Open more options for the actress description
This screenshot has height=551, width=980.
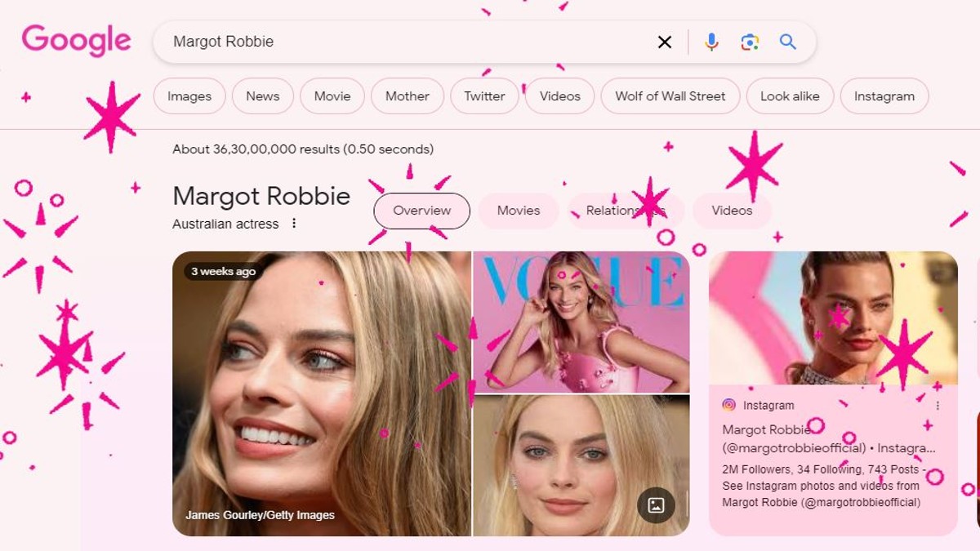[x=294, y=222]
